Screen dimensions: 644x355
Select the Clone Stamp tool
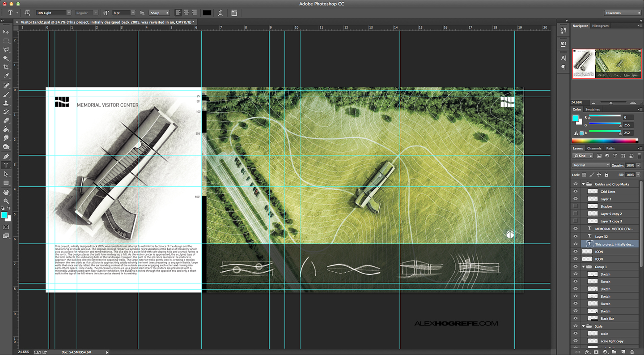[x=6, y=103]
